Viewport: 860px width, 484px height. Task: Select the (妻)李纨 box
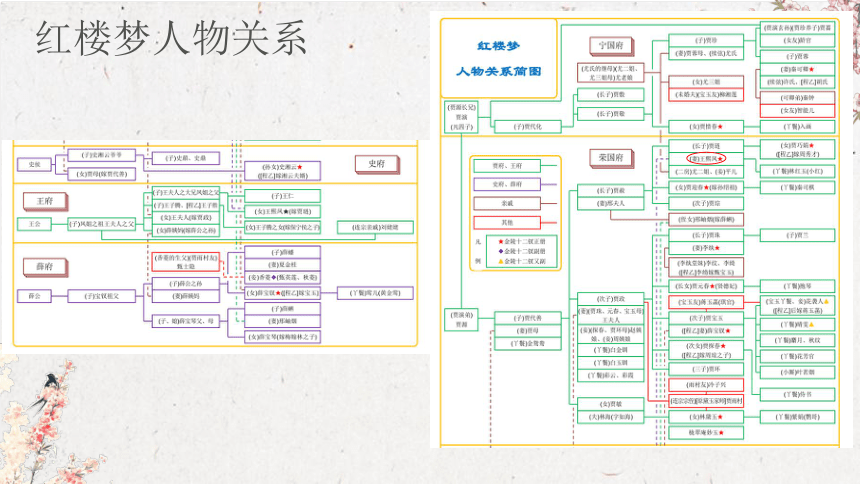(706, 248)
